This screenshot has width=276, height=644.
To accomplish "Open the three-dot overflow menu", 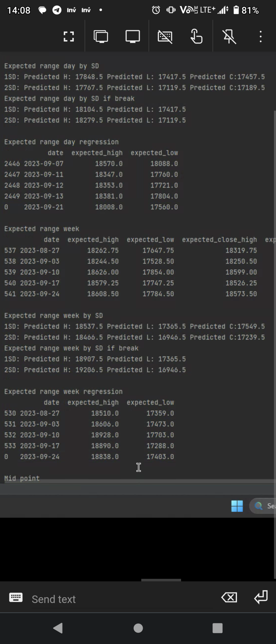I will (x=261, y=37).
